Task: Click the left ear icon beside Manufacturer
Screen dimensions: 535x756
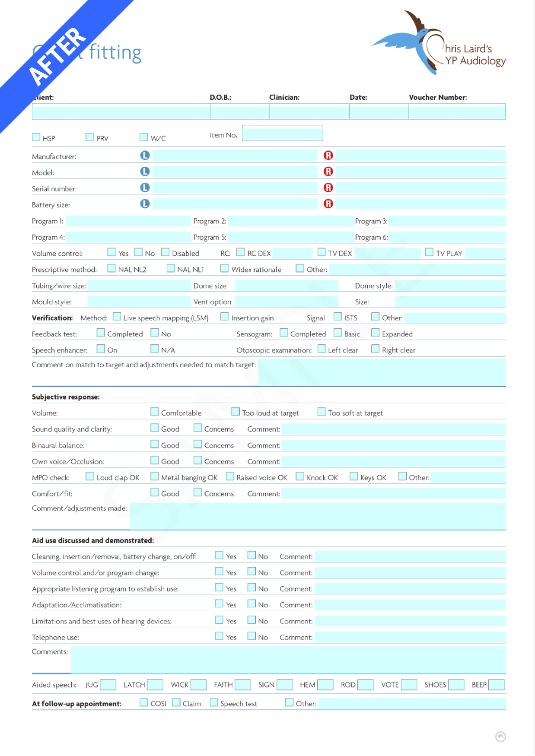Action: 145,156
